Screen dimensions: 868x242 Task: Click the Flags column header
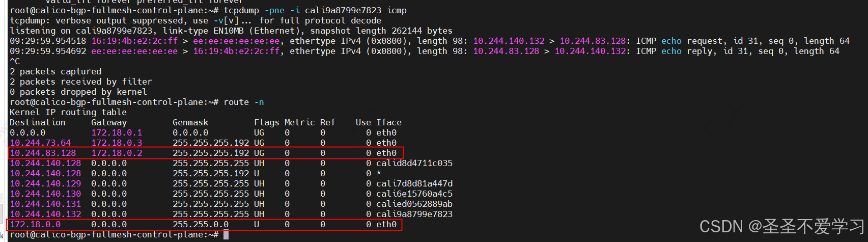[267, 122]
